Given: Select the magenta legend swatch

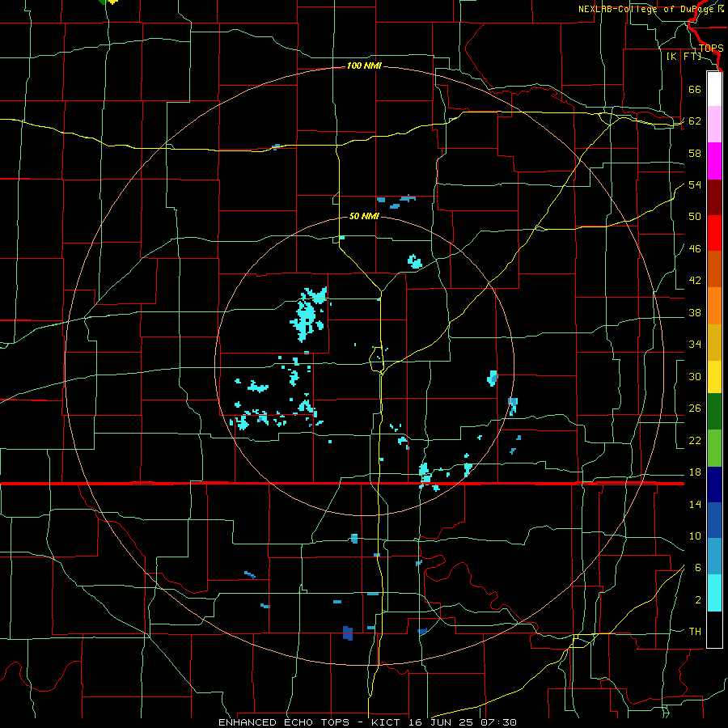Looking at the screenshot, I should (714, 161).
